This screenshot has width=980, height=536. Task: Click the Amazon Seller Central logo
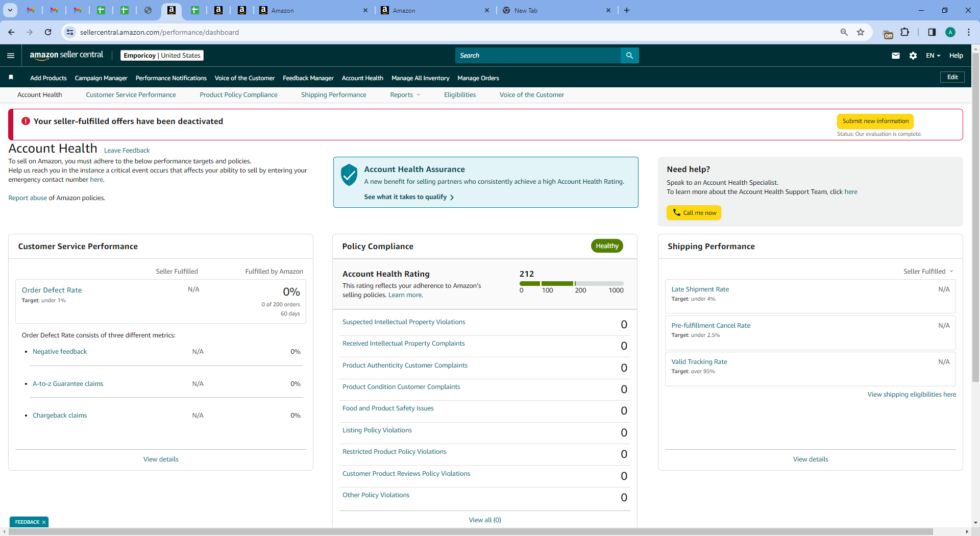pos(66,55)
